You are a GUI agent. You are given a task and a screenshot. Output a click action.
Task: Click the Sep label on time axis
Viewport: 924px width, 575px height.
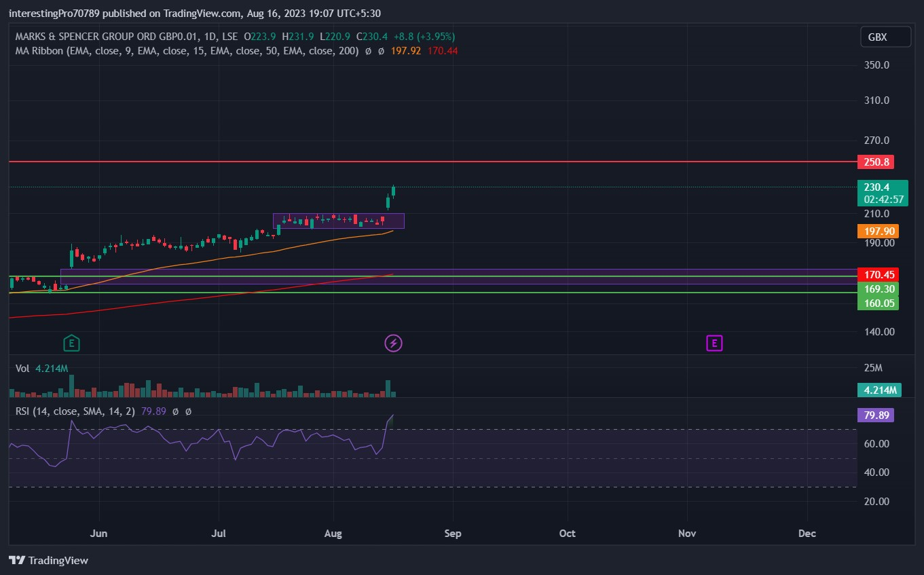pyautogui.click(x=453, y=533)
